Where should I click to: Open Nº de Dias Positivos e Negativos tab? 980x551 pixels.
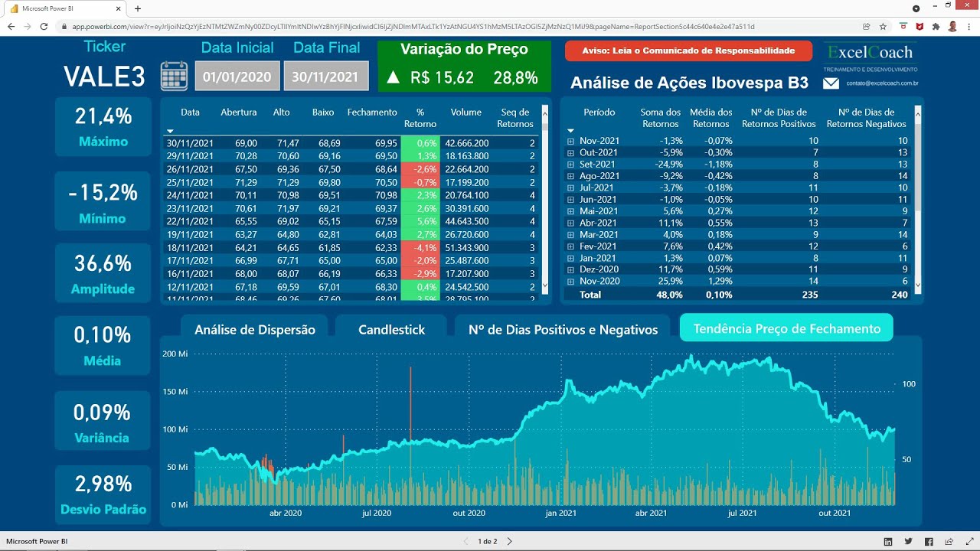click(x=563, y=329)
